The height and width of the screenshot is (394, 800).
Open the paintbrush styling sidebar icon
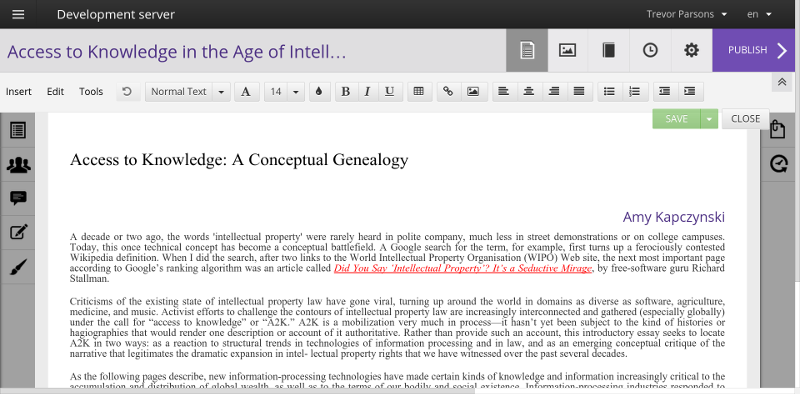18,267
